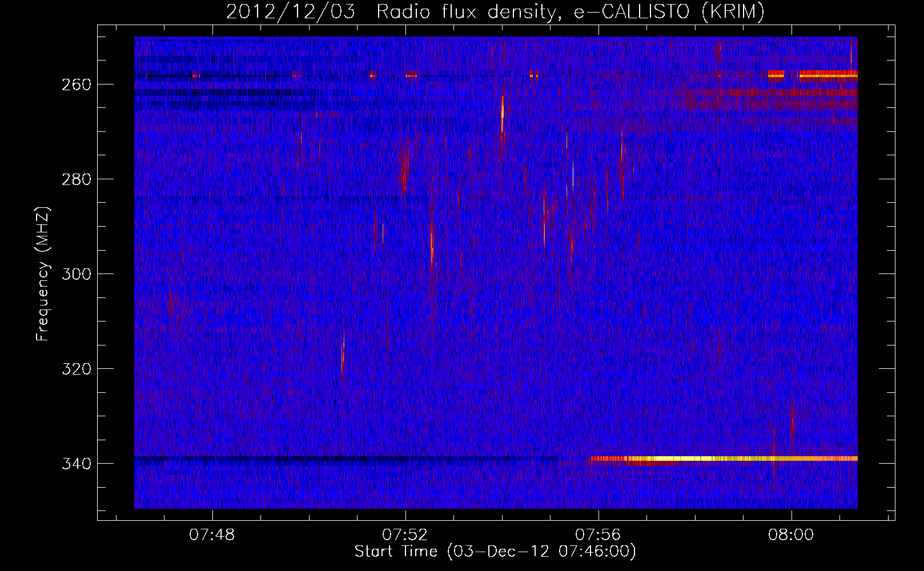924x571 pixels.
Task: Click the 07:56 time tick label
Action: [598, 535]
